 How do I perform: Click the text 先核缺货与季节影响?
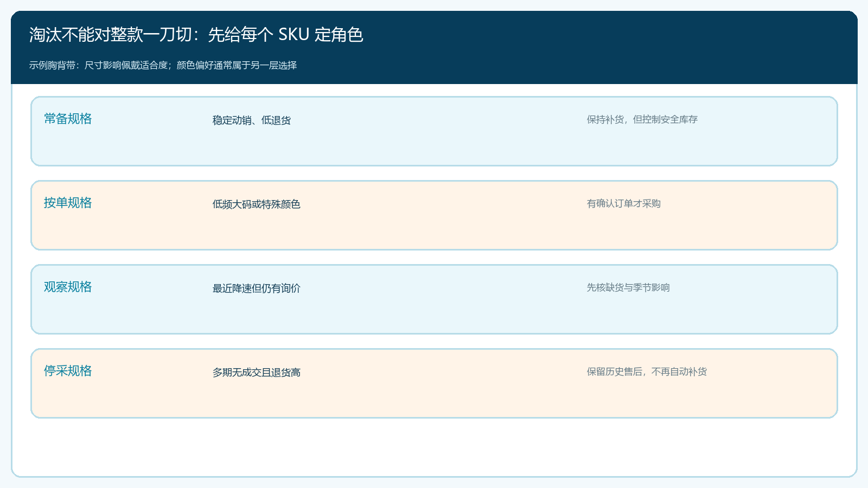pyautogui.click(x=628, y=287)
